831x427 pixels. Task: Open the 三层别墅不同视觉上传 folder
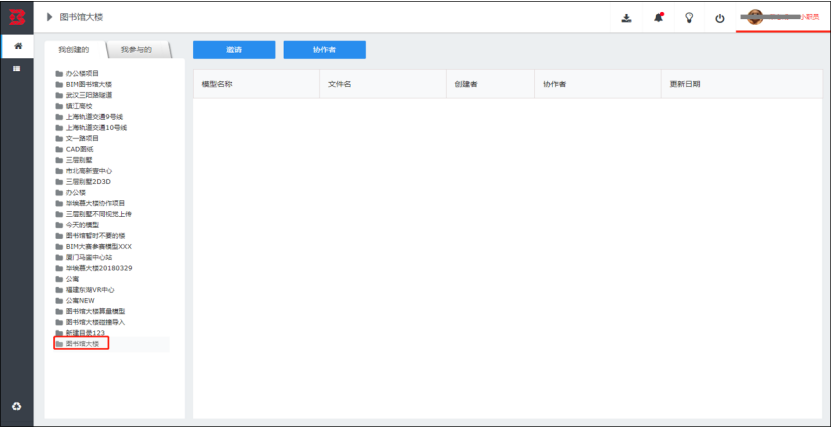(94, 214)
